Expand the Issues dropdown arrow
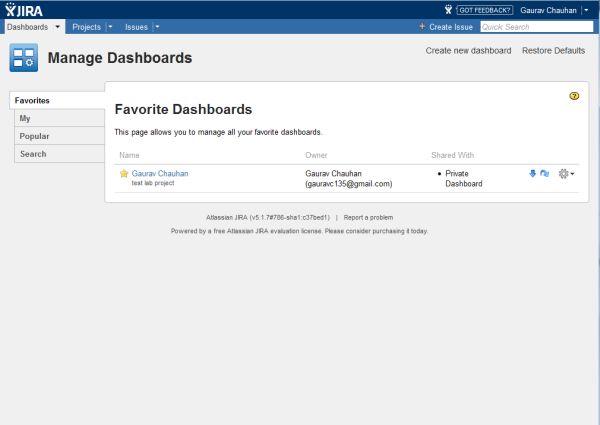This screenshot has height=425, width=600. (x=157, y=27)
